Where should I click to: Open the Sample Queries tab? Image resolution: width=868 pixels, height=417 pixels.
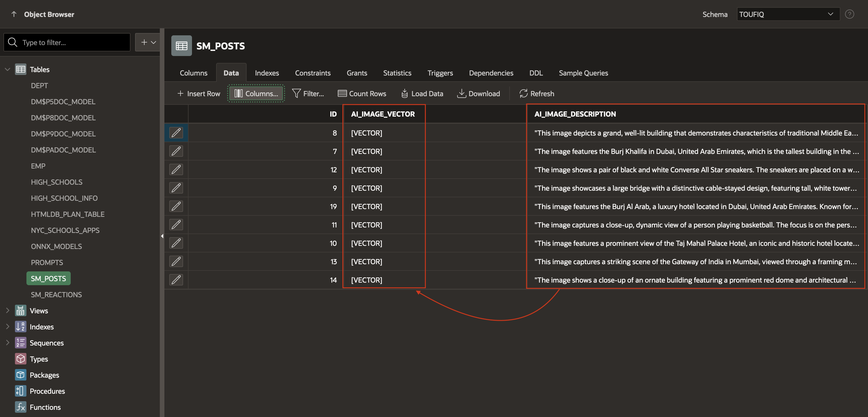[x=583, y=73]
